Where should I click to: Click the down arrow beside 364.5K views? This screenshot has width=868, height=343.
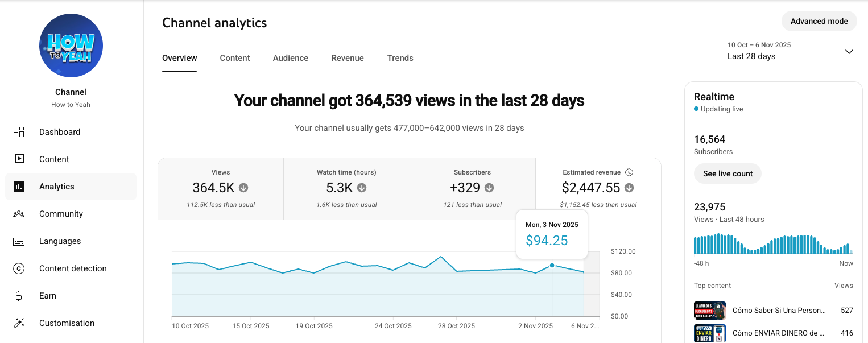click(243, 188)
